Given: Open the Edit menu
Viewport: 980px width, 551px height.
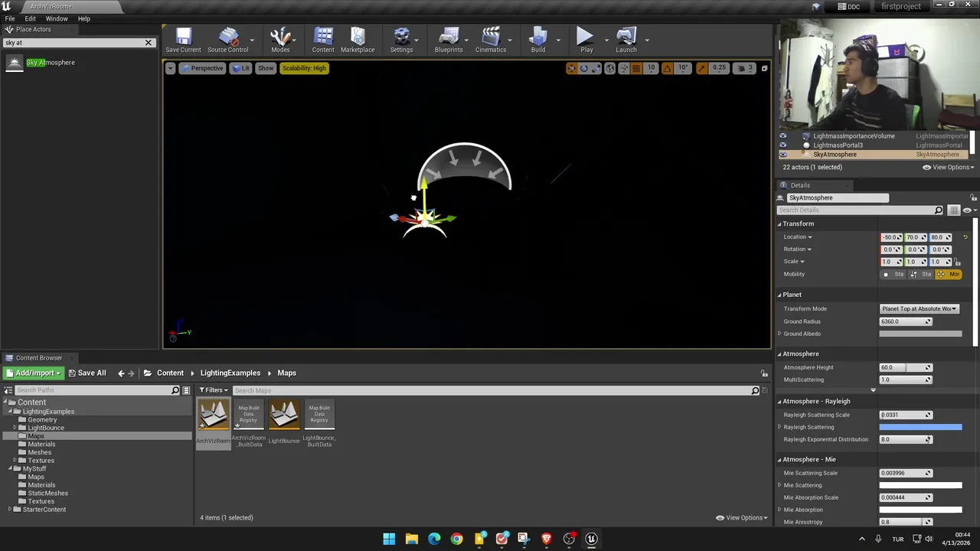Looking at the screenshot, I should [x=30, y=18].
